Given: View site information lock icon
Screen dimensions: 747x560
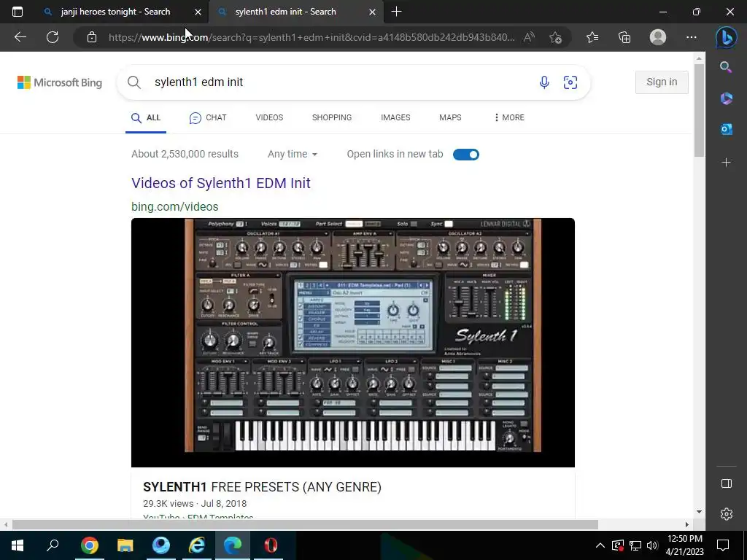Looking at the screenshot, I should pyautogui.click(x=92, y=37).
